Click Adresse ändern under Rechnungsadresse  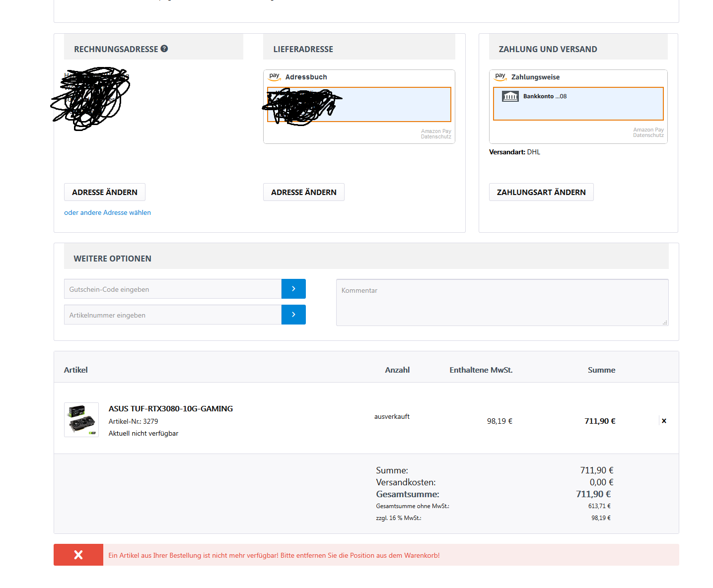tap(105, 192)
